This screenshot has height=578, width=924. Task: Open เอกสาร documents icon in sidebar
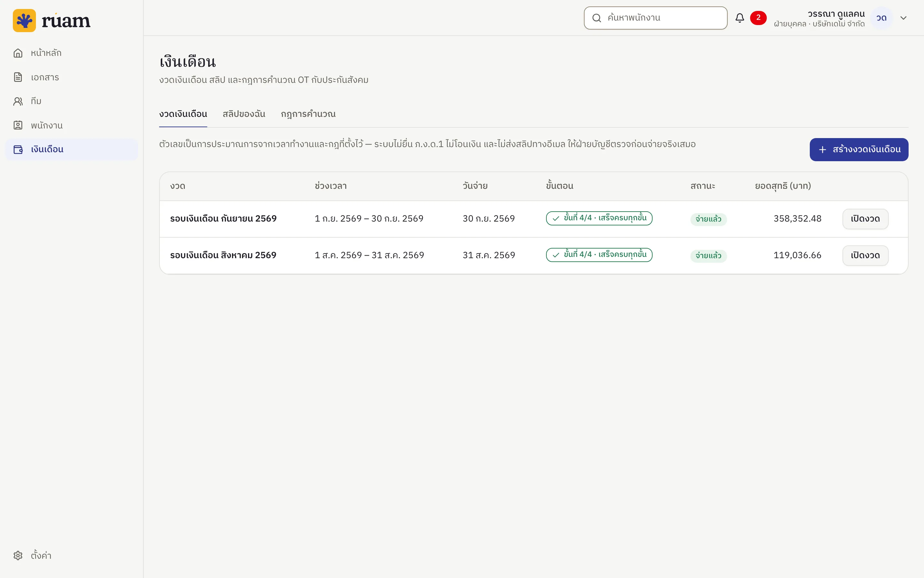[18, 77]
